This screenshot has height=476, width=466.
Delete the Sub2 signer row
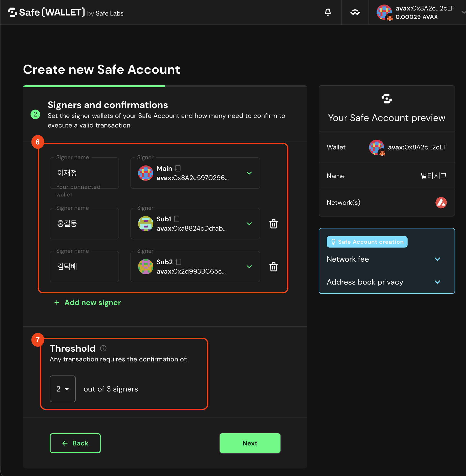tap(273, 267)
